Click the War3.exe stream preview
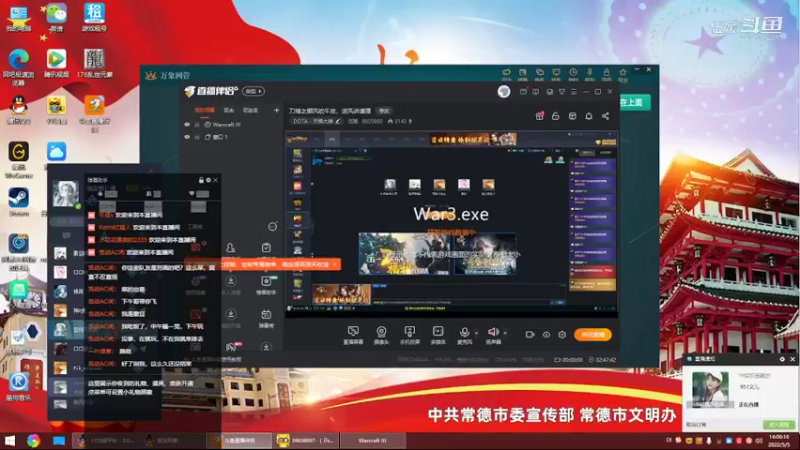 pos(451,224)
